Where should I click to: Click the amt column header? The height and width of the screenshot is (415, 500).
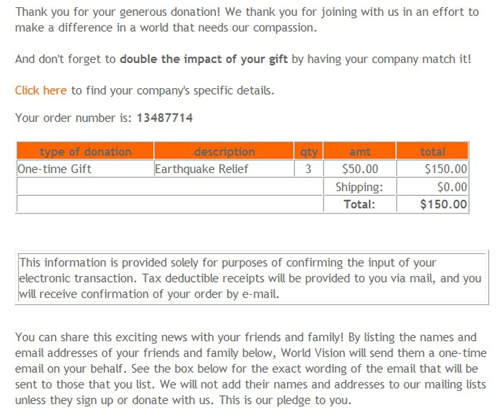click(360, 152)
